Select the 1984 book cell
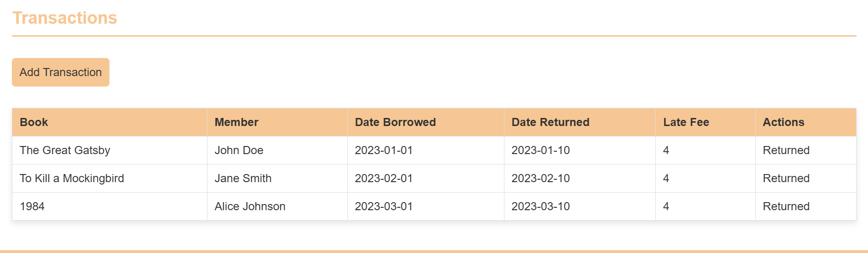 pyautogui.click(x=32, y=206)
